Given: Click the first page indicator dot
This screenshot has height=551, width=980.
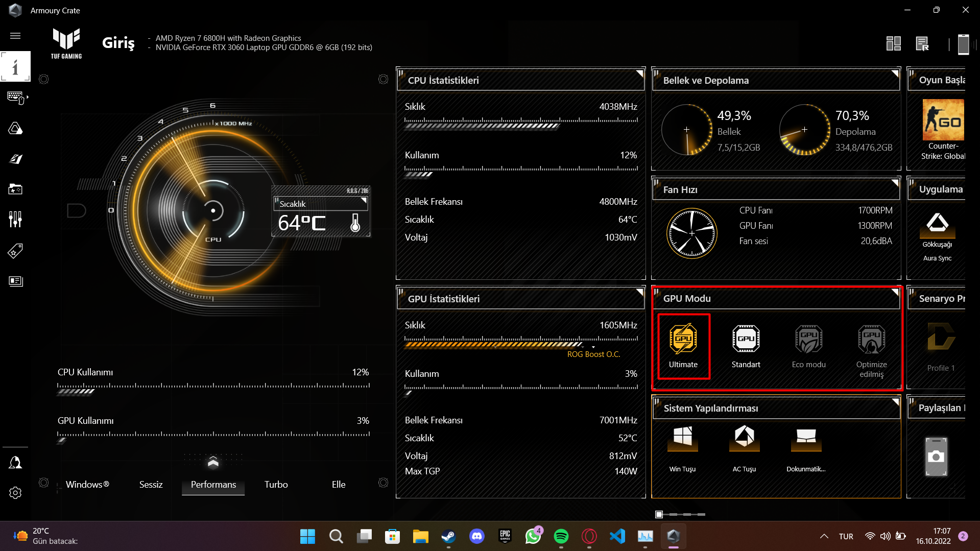Looking at the screenshot, I should tap(659, 514).
